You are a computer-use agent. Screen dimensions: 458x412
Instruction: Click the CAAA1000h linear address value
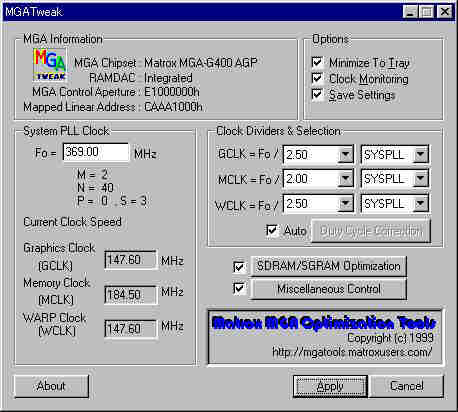point(173,107)
